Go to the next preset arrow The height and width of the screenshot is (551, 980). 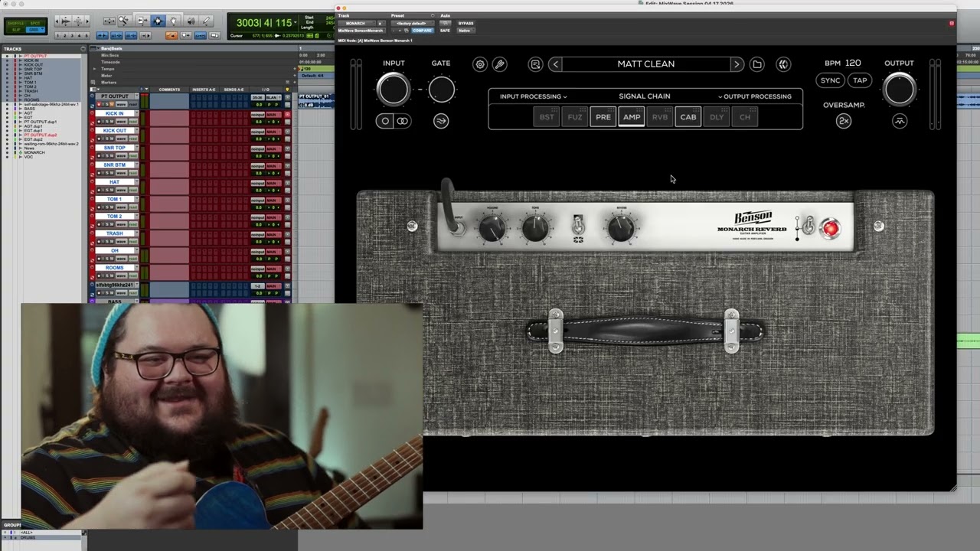pyautogui.click(x=737, y=64)
